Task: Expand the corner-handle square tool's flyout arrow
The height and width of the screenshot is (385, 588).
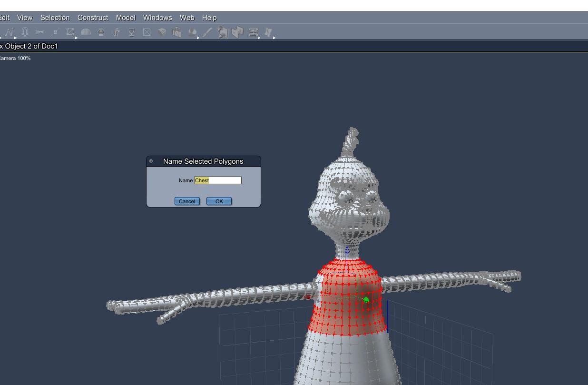Action: point(76,38)
